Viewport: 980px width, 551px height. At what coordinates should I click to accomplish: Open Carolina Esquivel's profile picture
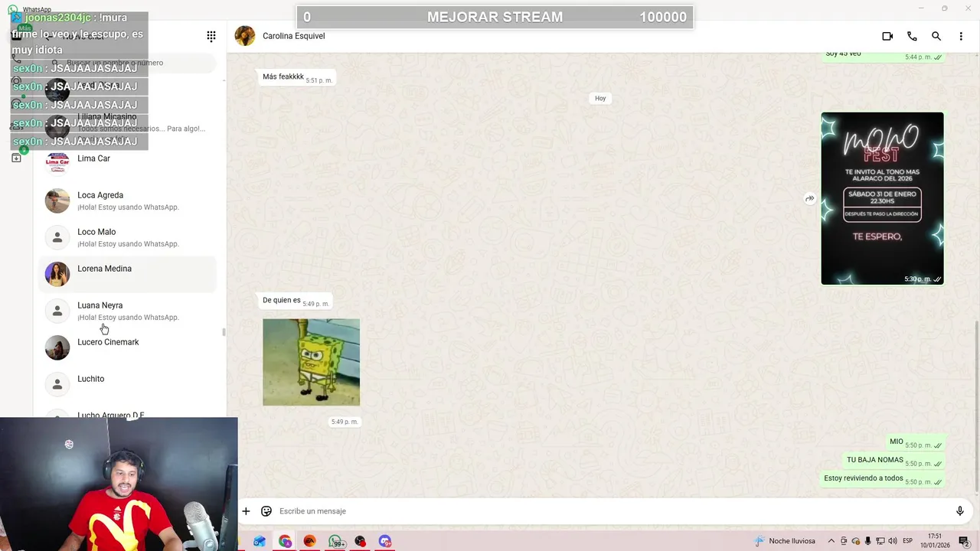[x=245, y=36]
